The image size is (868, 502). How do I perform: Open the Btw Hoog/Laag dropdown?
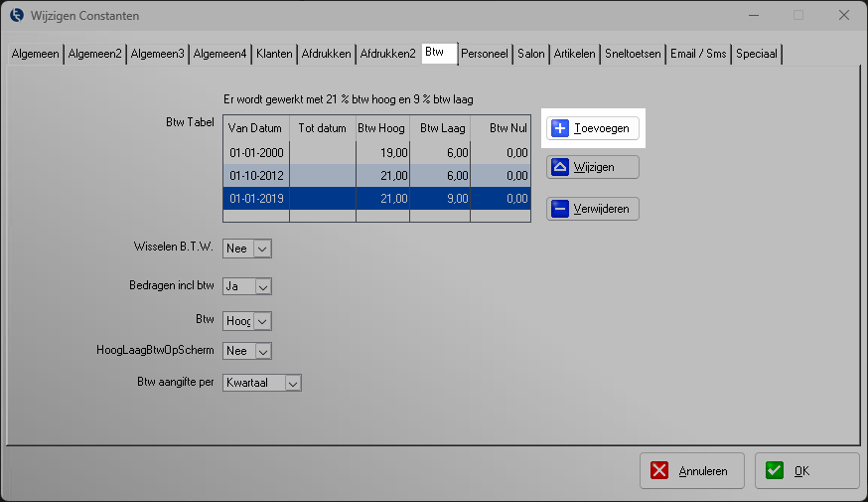click(263, 321)
